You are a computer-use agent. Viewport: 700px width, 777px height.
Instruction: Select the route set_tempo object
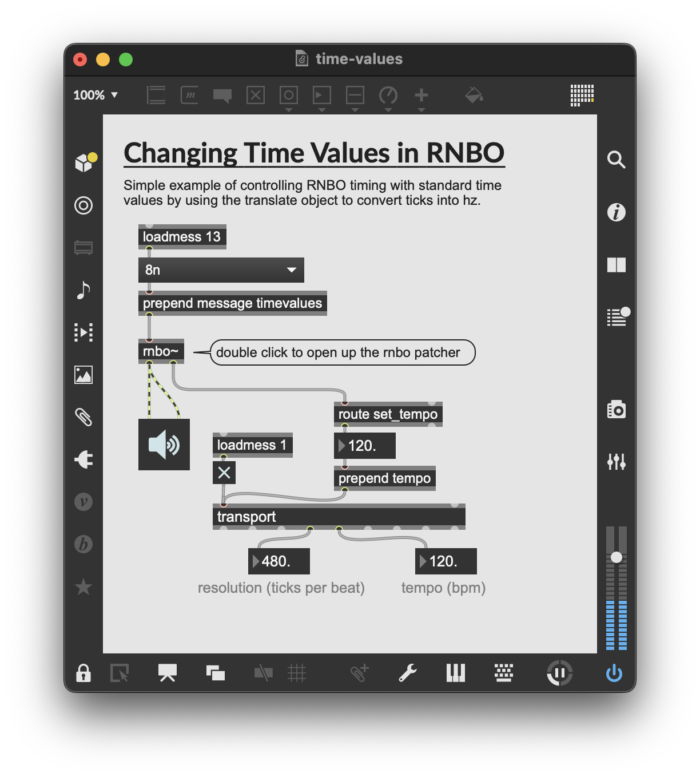click(x=388, y=414)
